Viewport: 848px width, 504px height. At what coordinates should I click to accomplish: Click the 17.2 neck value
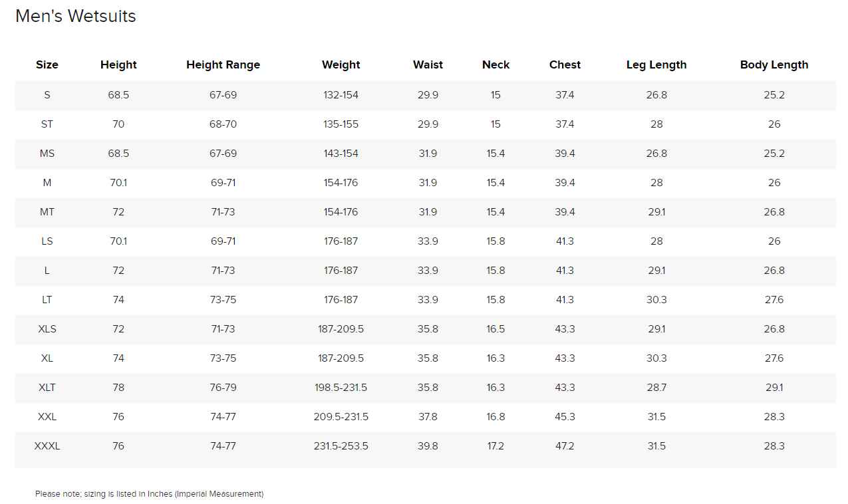pos(495,446)
